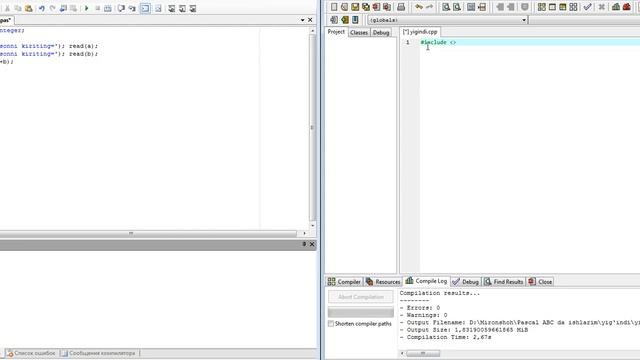
Task: Run the compiled C++ program
Action: [552, 7]
